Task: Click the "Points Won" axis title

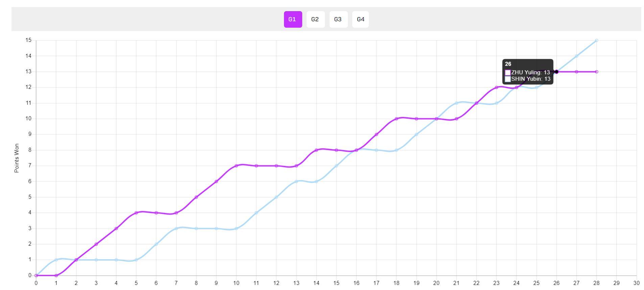Action: [17, 158]
